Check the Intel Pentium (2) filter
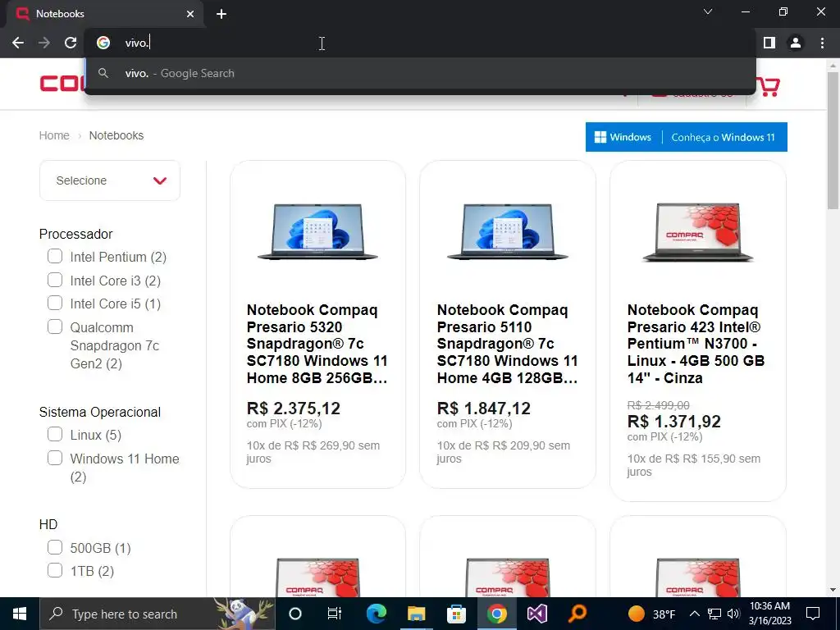This screenshot has width=840, height=630. [x=55, y=256]
